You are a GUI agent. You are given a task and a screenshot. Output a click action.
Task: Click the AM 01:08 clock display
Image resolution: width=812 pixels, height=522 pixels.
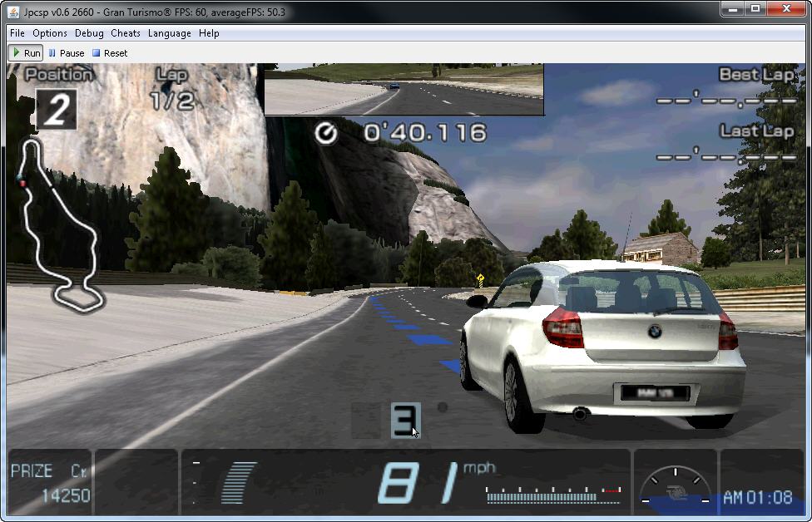758,498
